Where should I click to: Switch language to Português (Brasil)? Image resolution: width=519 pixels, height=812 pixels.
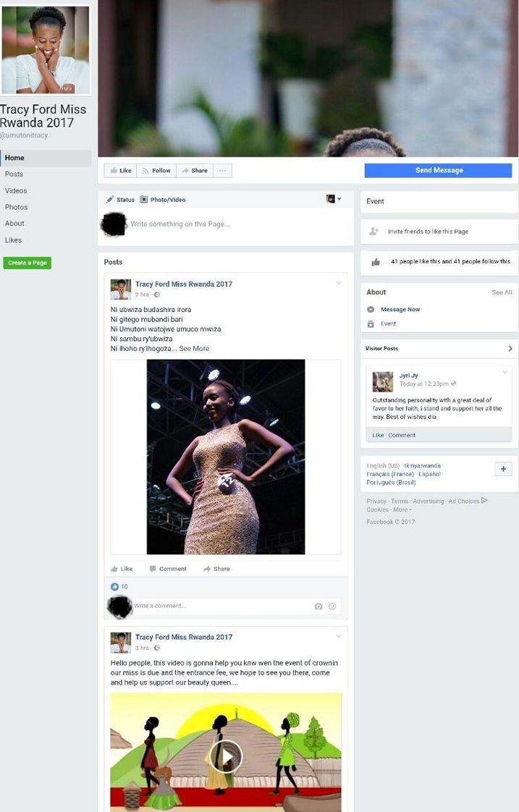click(391, 482)
